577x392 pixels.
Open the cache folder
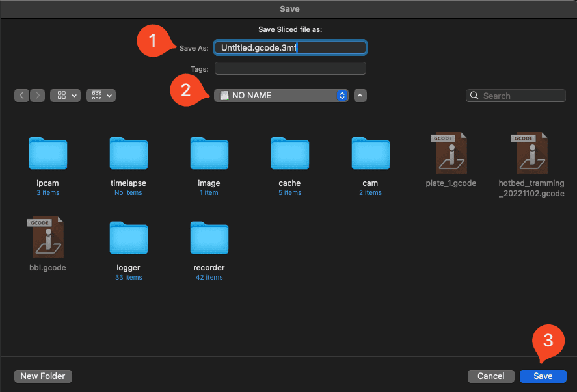point(289,153)
